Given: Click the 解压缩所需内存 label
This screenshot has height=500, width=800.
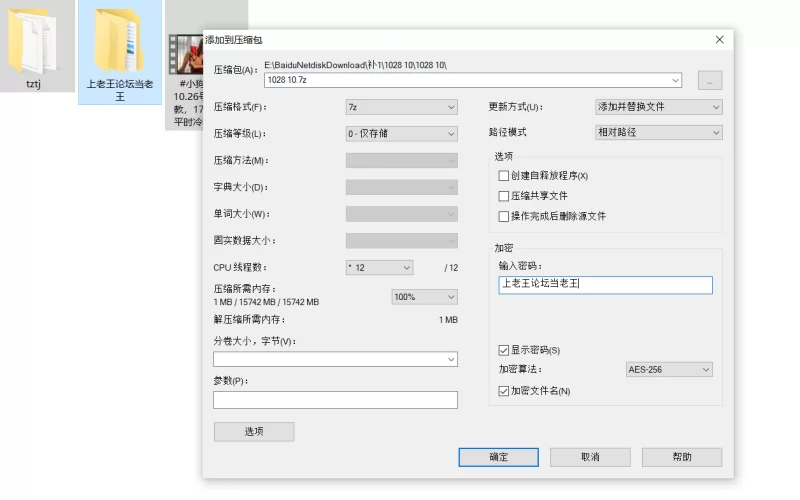Looking at the screenshot, I should click(x=249, y=319).
